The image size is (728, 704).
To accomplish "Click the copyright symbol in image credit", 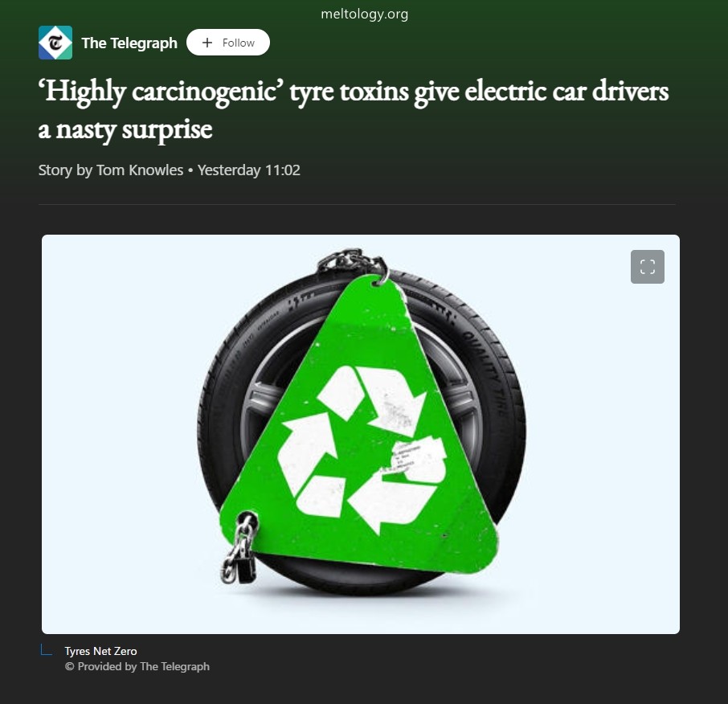I will click(x=70, y=667).
